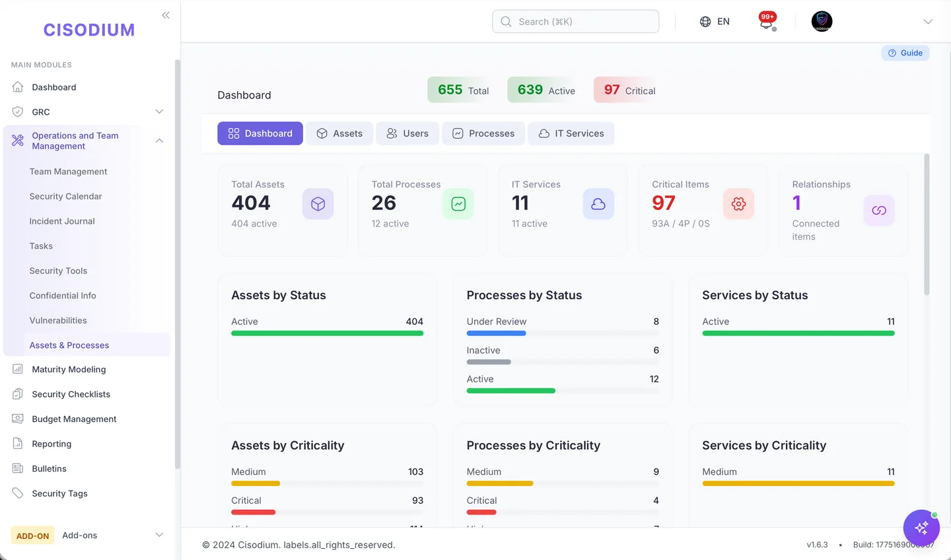951x560 pixels.
Task: Click the Dashboard home icon in sidebar
Action: tap(18, 87)
